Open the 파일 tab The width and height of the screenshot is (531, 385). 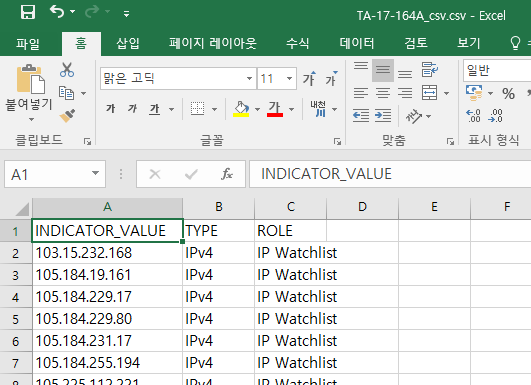[28, 44]
